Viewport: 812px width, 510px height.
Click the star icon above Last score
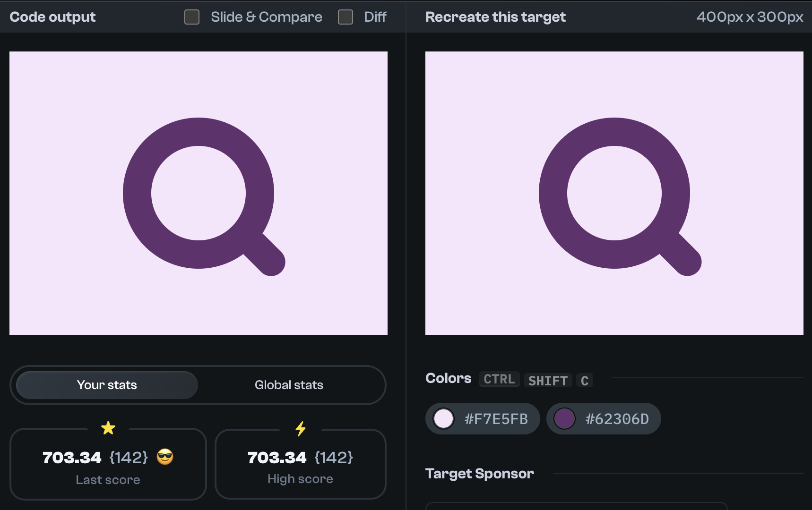pyautogui.click(x=108, y=428)
